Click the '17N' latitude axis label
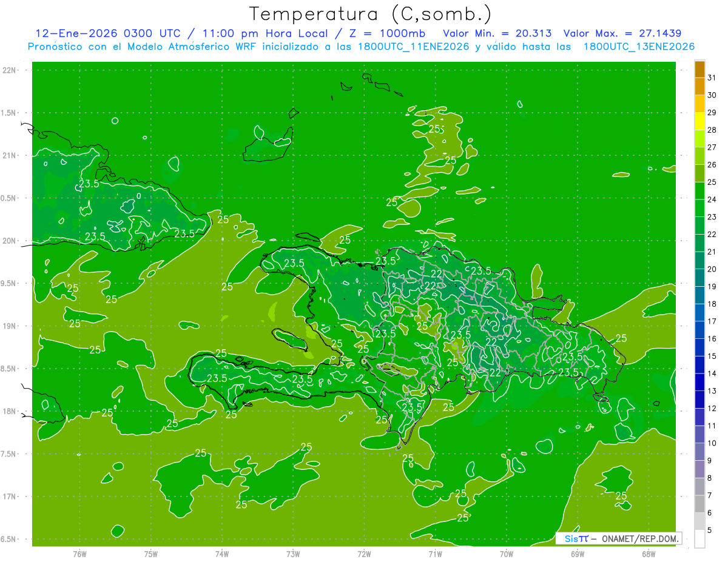 (8, 497)
